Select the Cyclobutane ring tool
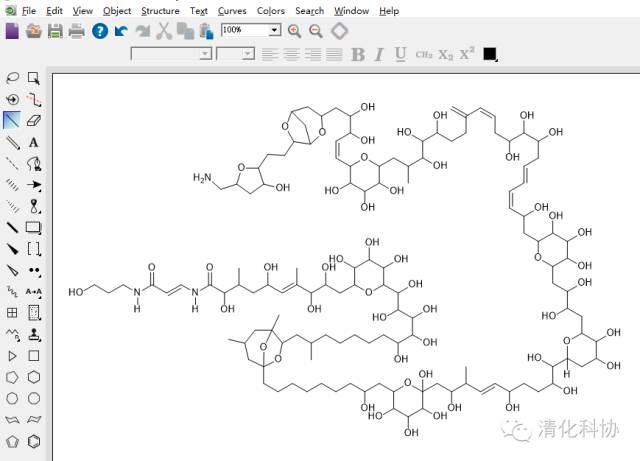The image size is (640, 461). [x=34, y=356]
